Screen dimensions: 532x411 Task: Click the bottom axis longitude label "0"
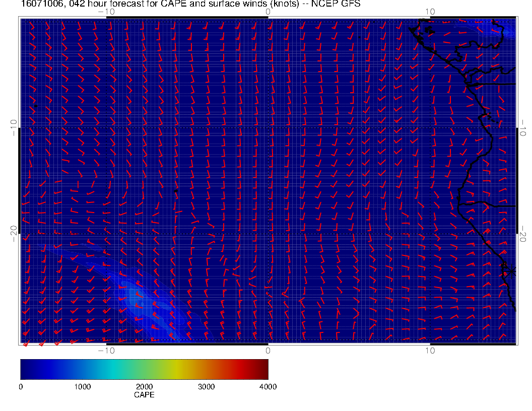(x=268, y=351)
